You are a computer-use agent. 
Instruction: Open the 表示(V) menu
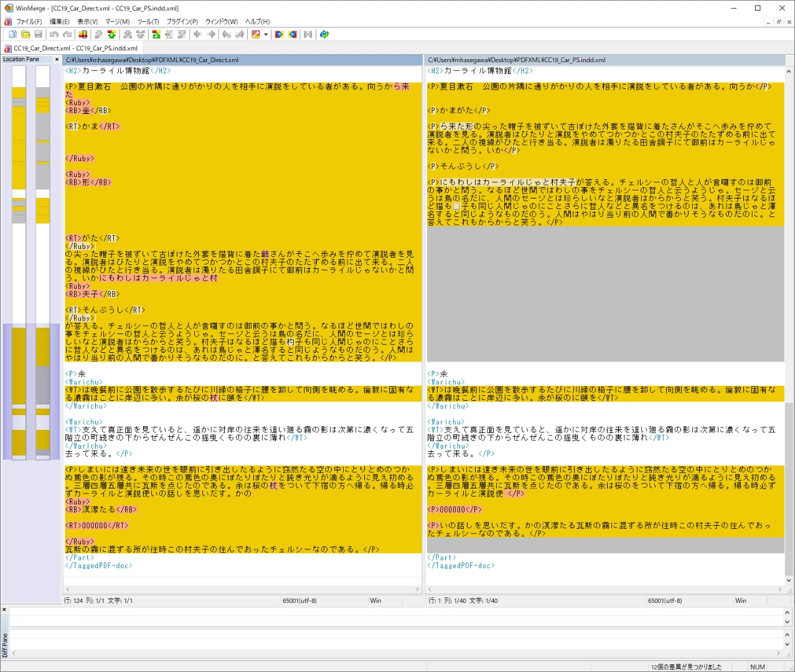pyautogui.click(x=88, y=22)
